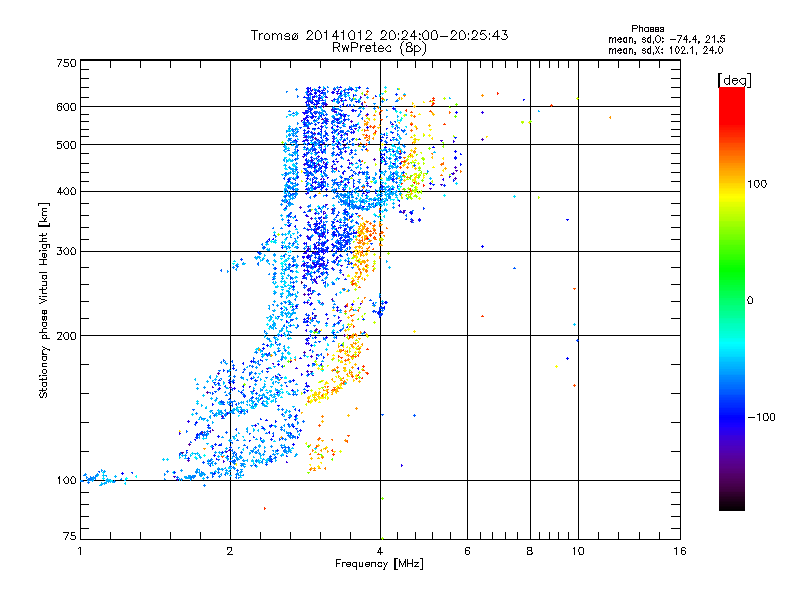This screenshot has width=800, height=600.
Task: Click the x-axis tick label '4'
Action: [380, 551]
